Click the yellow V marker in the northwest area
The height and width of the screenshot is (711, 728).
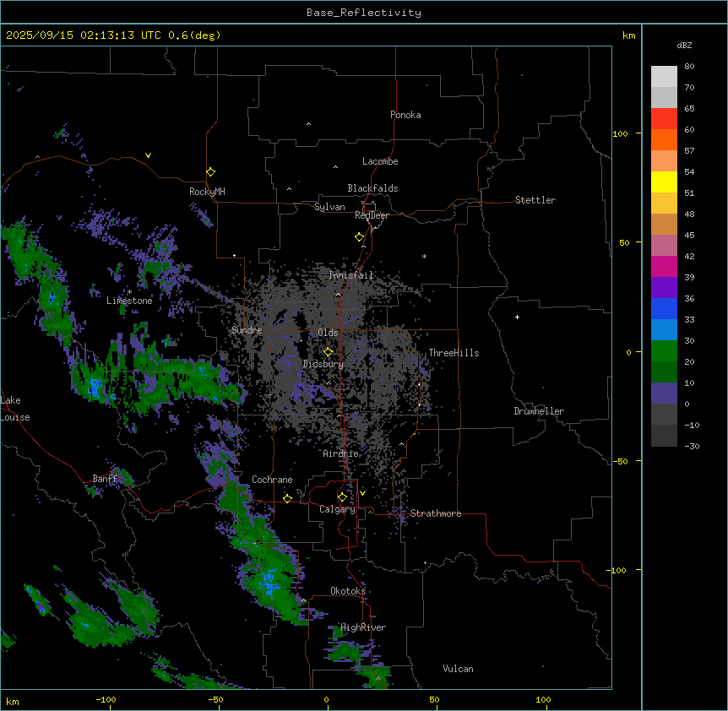(148, 155)
